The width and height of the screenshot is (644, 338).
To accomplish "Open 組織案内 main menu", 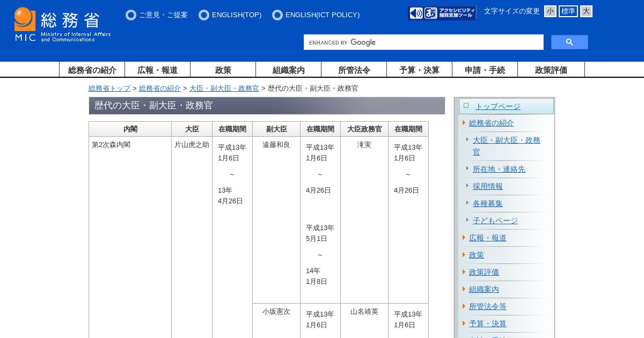I will (x=289, y=70).
